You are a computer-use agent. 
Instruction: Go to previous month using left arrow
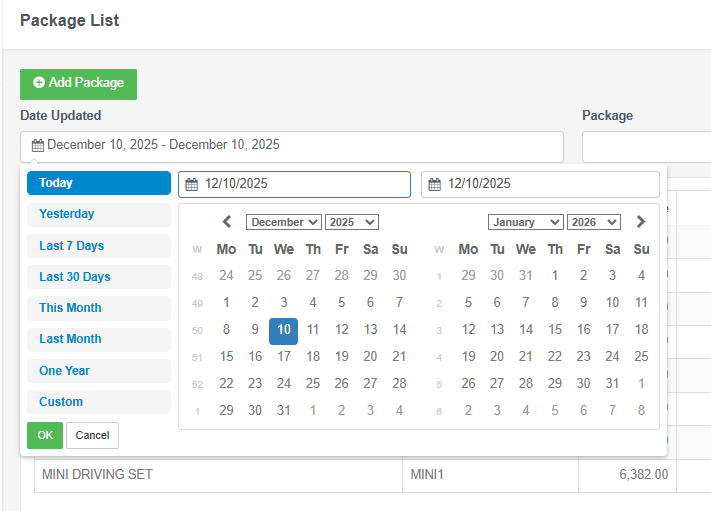[x=227, y=222]
